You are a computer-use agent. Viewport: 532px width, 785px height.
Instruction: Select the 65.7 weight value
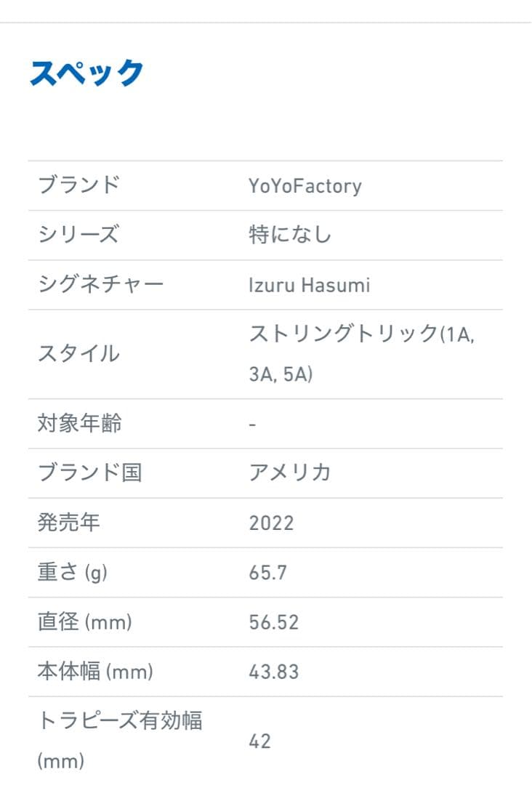(x=267, y=573)
